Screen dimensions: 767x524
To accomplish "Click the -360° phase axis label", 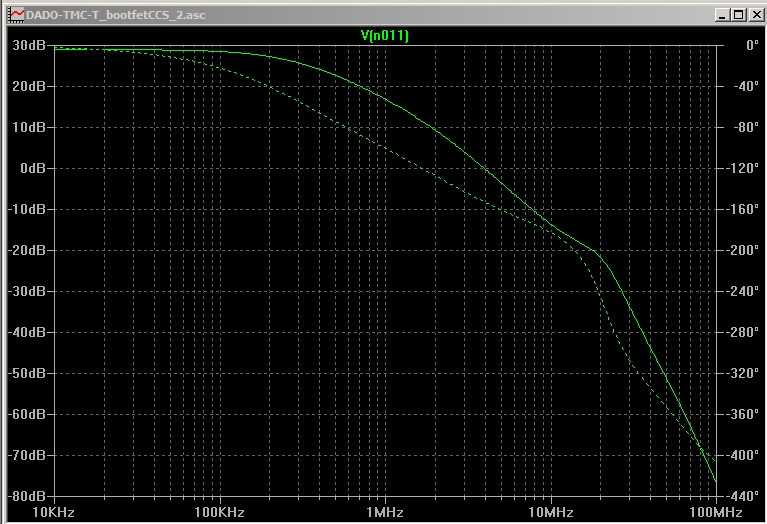I will point(742,414).
